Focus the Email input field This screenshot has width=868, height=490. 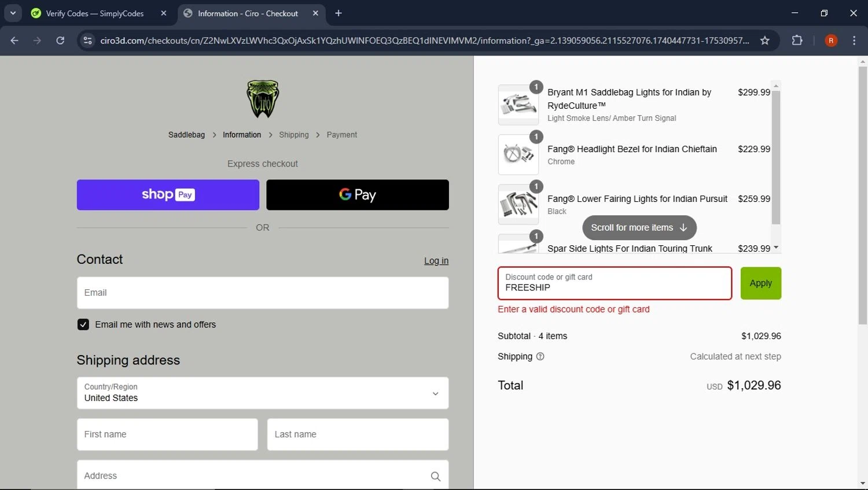tap(263, 293)
